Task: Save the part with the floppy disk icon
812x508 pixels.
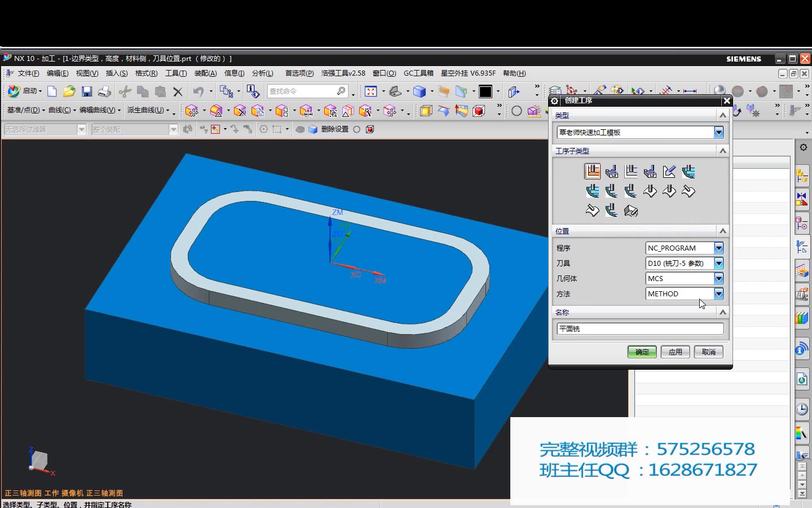Action: coord(86,91)
